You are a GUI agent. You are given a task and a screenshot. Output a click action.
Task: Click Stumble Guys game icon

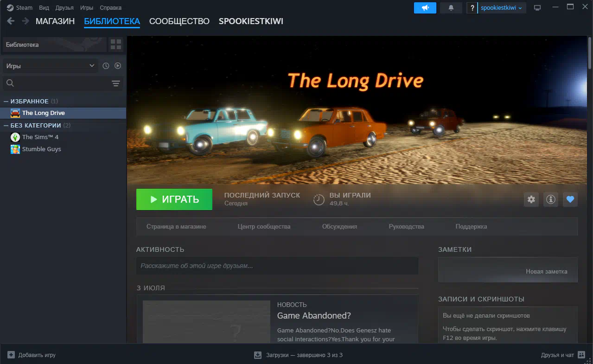(x=15, y=149)
